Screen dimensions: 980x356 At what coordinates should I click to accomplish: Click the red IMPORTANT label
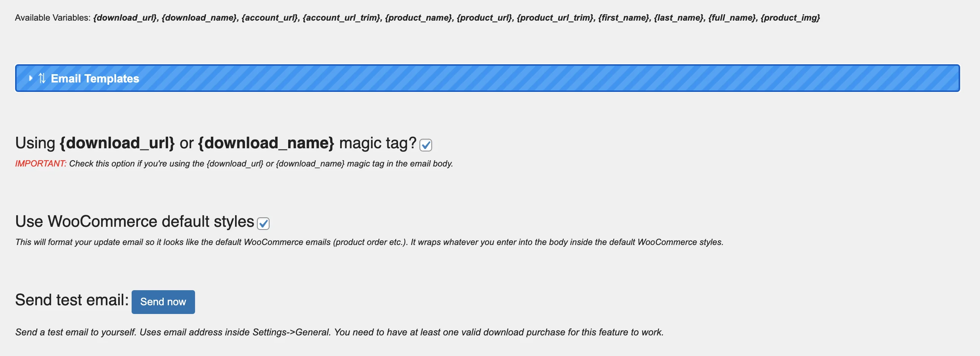pos(40,164)
